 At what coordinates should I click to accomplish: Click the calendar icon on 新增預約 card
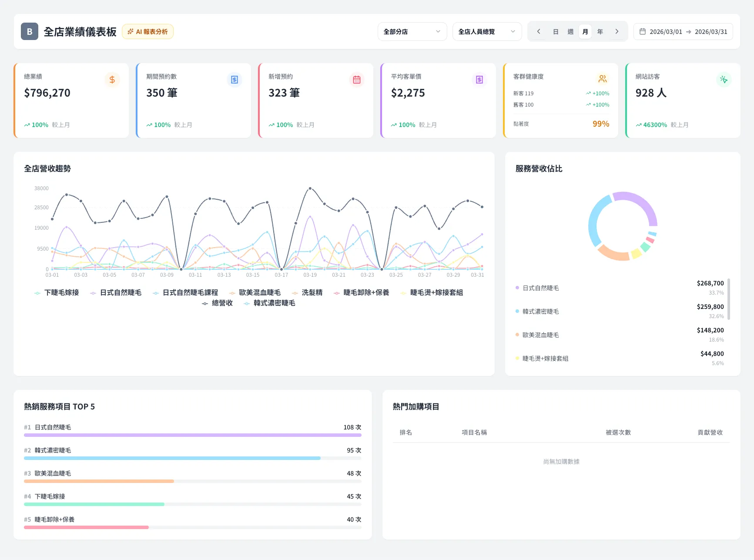(x=357, y=80)
